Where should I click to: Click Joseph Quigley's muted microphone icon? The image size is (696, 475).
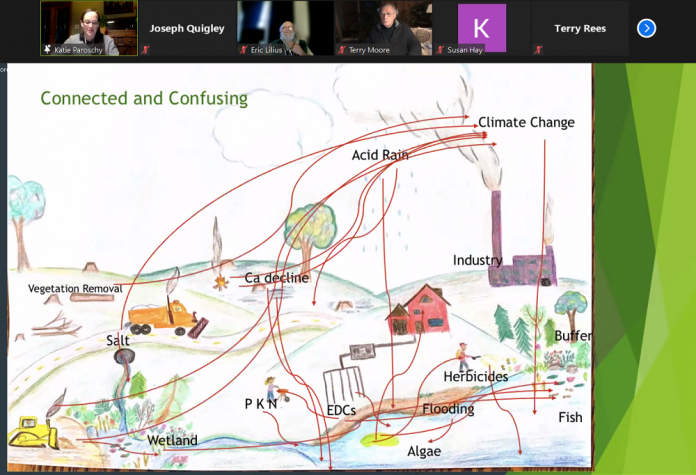tap(145, 49)
